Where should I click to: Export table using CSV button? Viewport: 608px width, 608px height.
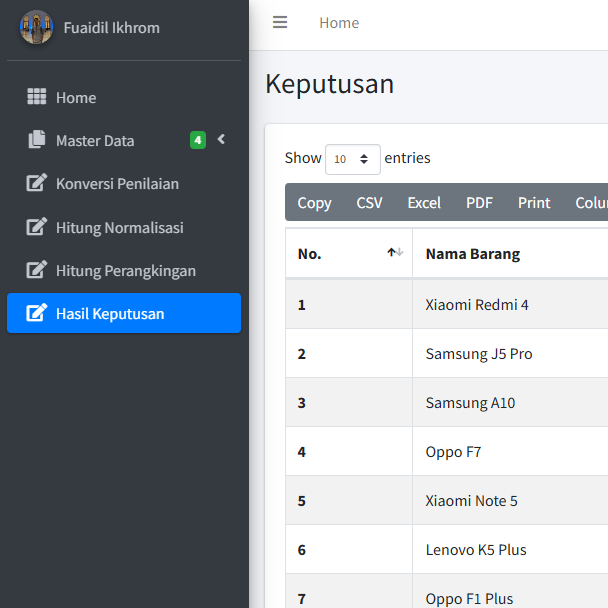[x=369, y=202]
